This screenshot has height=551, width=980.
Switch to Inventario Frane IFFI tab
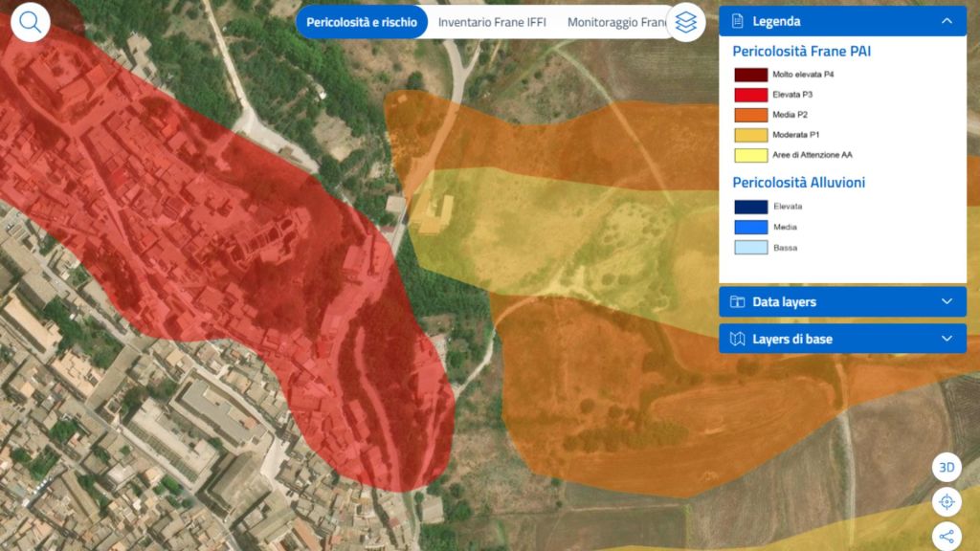492,22
